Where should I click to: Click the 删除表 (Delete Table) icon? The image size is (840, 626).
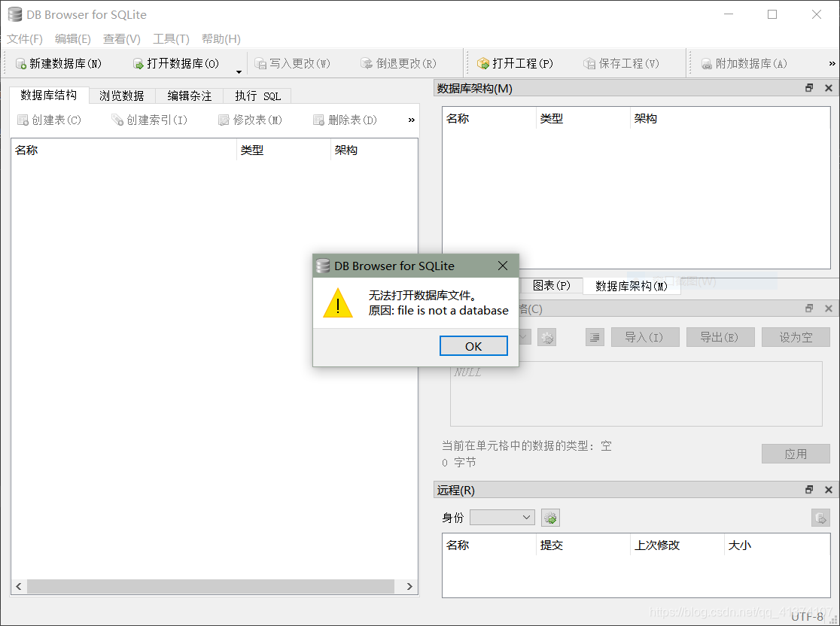pyautogui.click(x=317, y=120)
